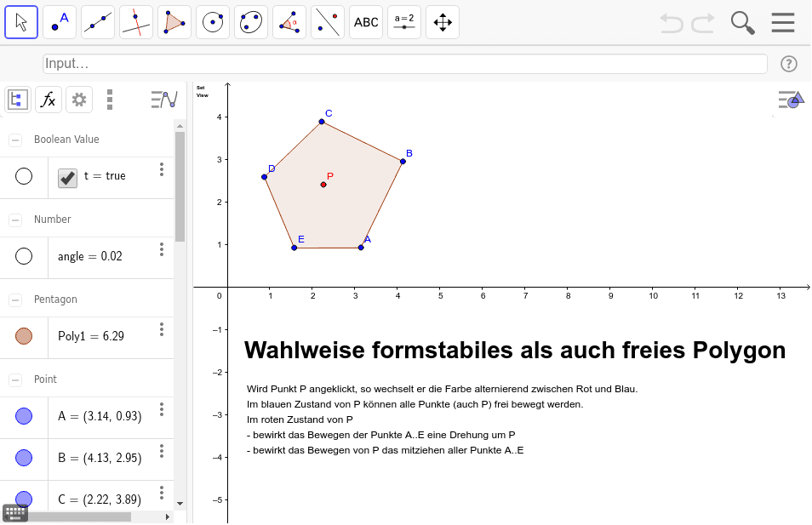This screenshot has width=812, height=525.
Task: Select the Reflect about line tool
Action: pyautogui.click(x=328, y=22)
